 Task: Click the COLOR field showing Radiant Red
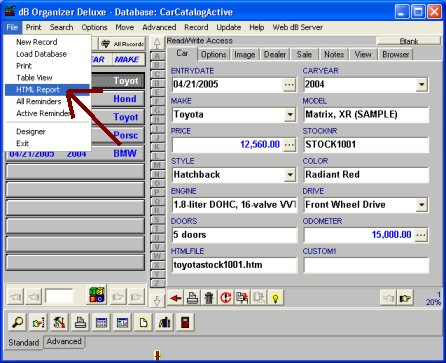point(366,175)
